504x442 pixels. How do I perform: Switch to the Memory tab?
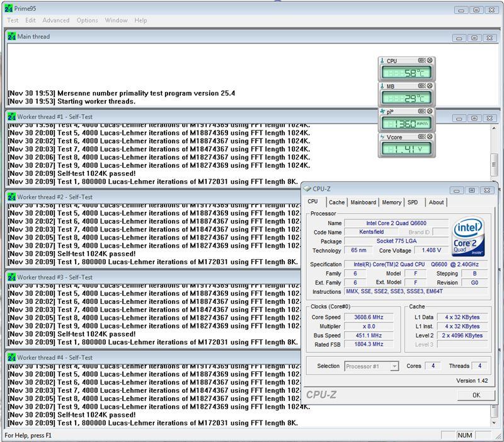(x=391, y=202)
